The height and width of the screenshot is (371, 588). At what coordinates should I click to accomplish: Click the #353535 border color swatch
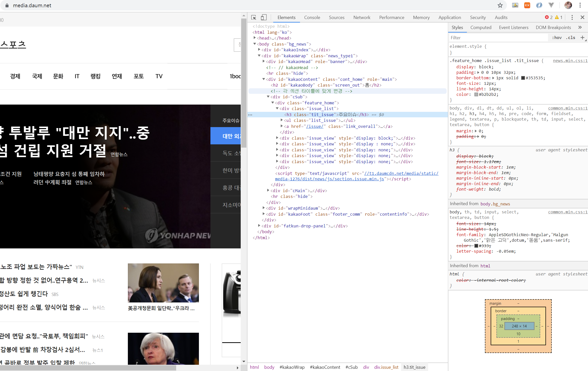coord(523,78)
